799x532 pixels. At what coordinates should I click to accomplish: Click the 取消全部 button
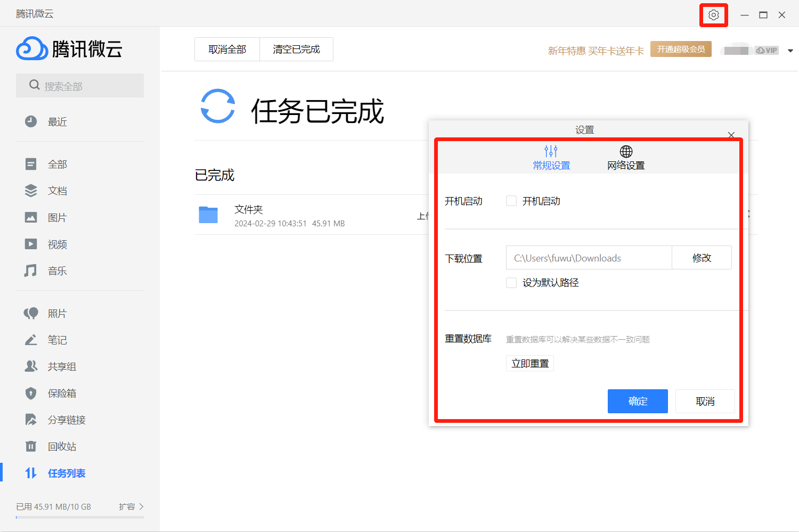(x=227, y=49)
